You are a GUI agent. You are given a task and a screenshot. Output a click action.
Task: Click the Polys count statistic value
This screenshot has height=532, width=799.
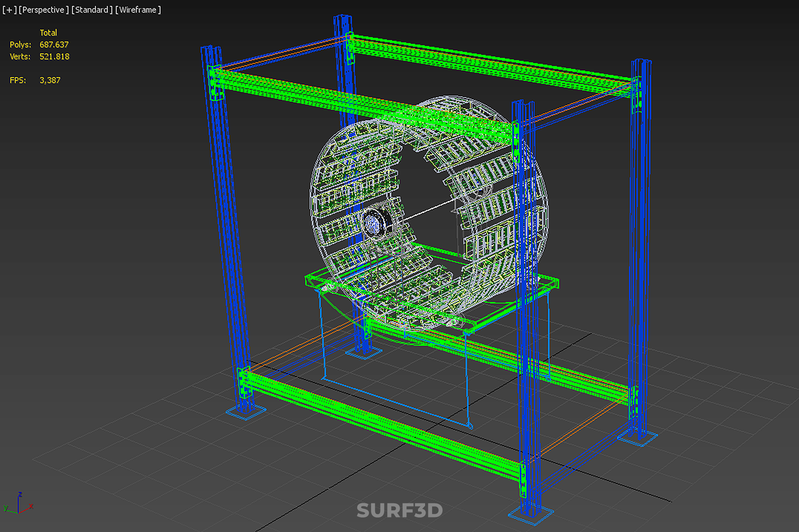pyautogui.click(x=54, y=44)
